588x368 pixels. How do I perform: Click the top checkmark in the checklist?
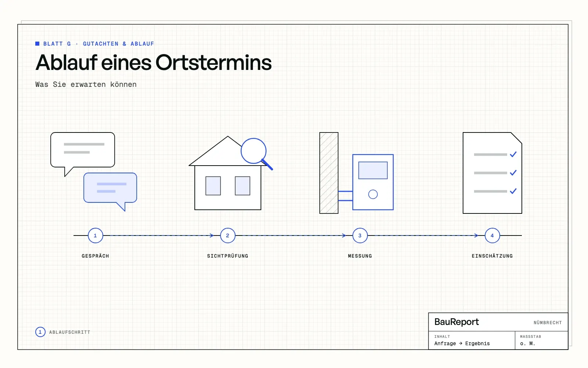(x=513, y=154)
